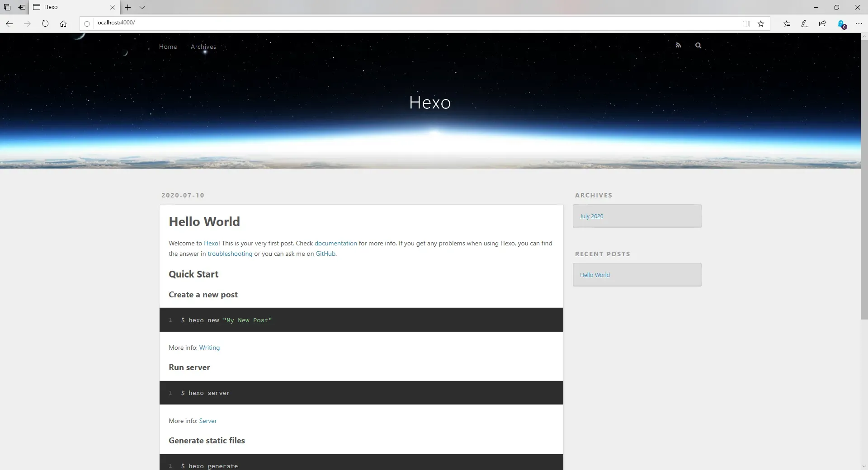
Task: Open Hello World in Recent Posts
Action: click(595, 275)
